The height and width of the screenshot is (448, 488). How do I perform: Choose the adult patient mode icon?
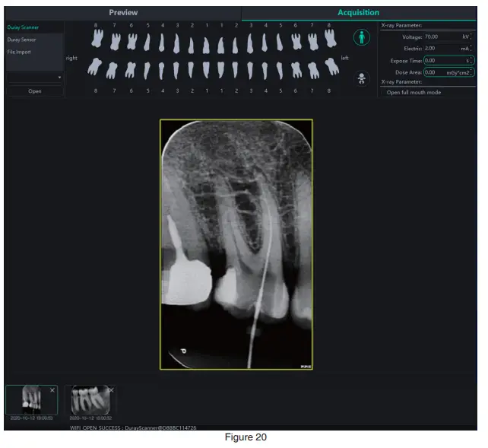(361, 37)
